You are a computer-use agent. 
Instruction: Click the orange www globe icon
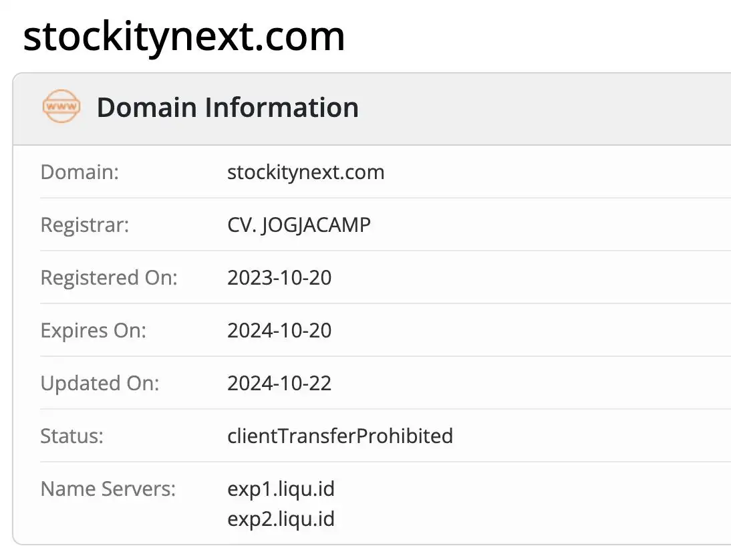[x=61, y=107]
